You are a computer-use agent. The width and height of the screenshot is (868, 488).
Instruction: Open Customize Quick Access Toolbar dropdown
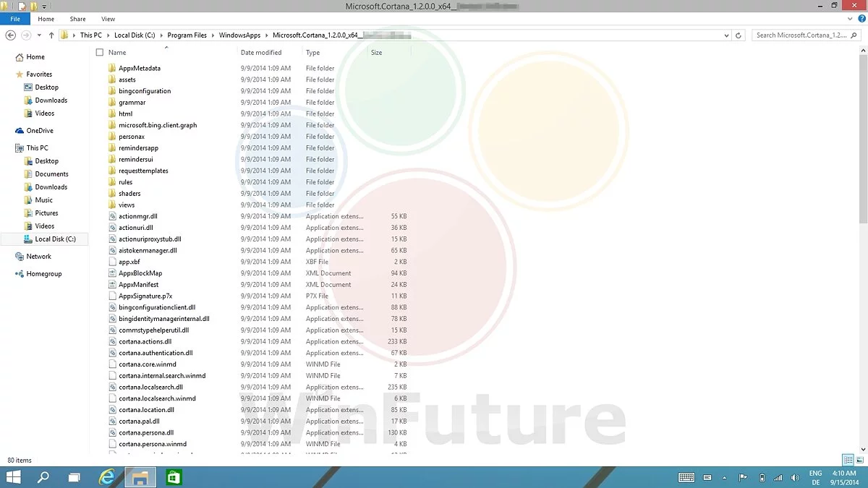tap(44, 7)
